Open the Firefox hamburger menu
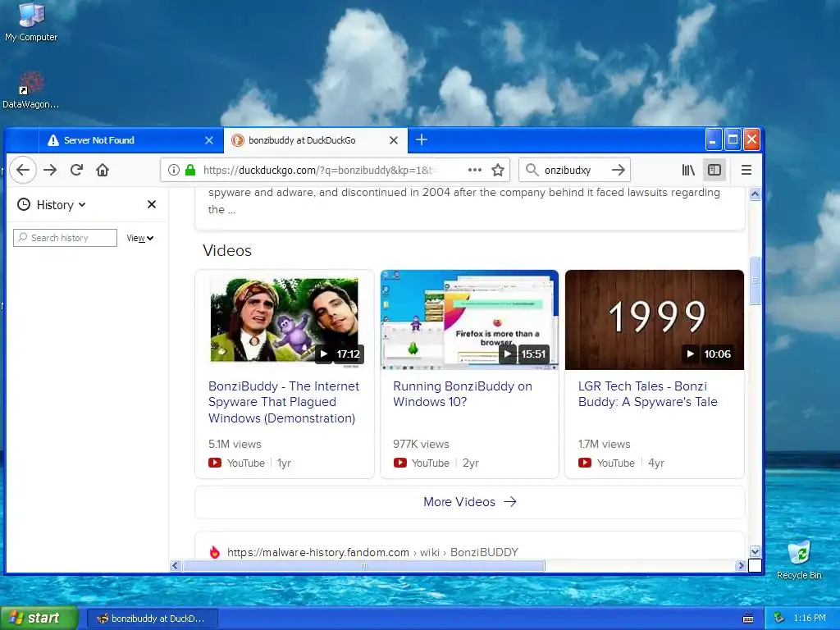Image resolution: width=840 pixels, height=630 pixels. [746, 171]
